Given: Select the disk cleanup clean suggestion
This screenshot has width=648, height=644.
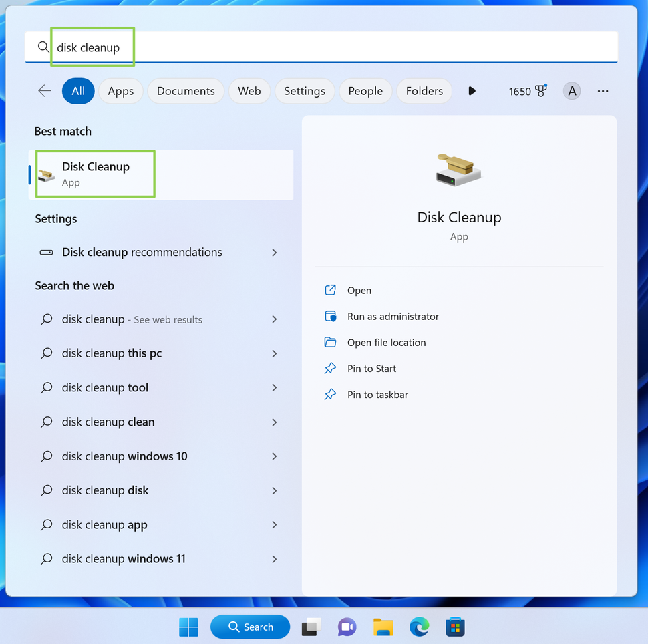Looking at the screenshot, I should pyautogui.click(x=161, y=422).
